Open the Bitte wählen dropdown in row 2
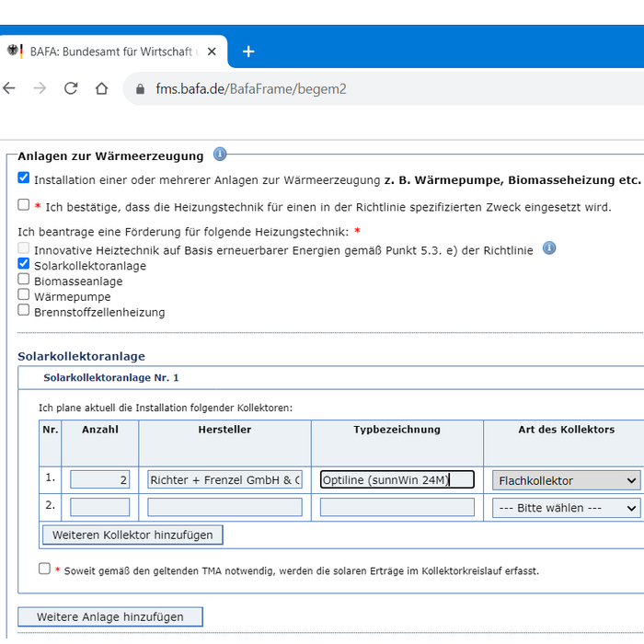The width and height of the screenshot is (644, 644). (x=566, y=508)
